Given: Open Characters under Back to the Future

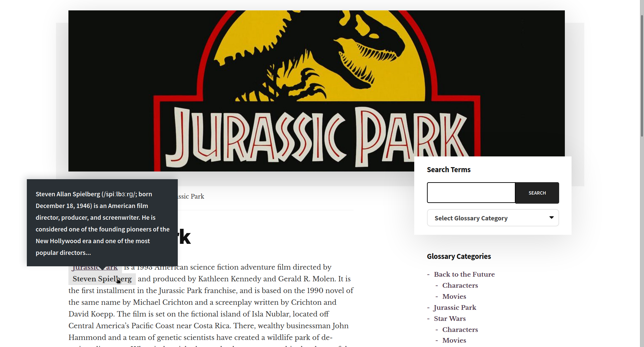Looking at the screenshot, I should pos(460,285).
